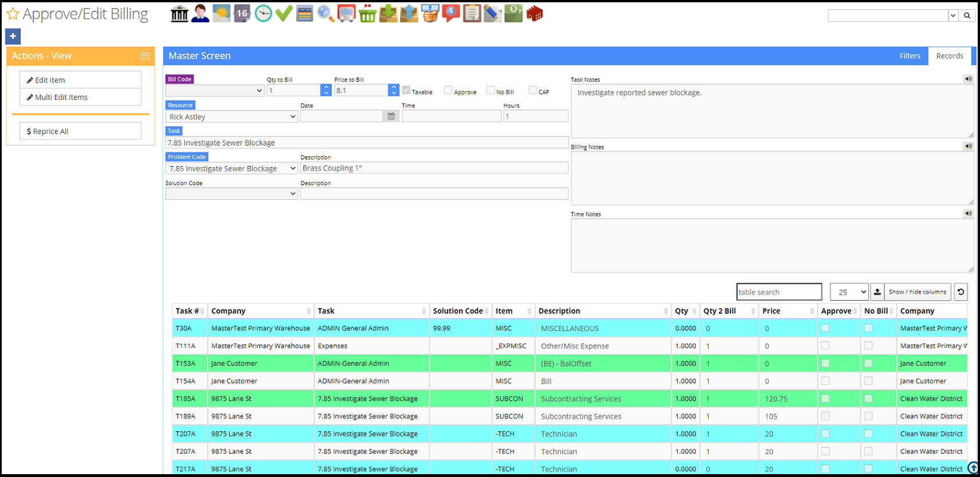
Task: Toggle the Approve checkbox in Master Screen
Action: (448, 90)
